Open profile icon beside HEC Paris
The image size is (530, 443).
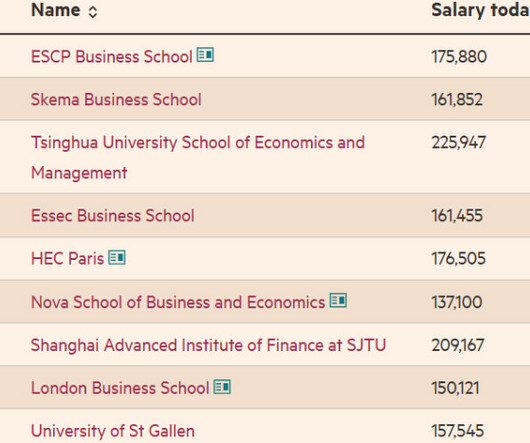pyautogui.click(x=117, y=257)
